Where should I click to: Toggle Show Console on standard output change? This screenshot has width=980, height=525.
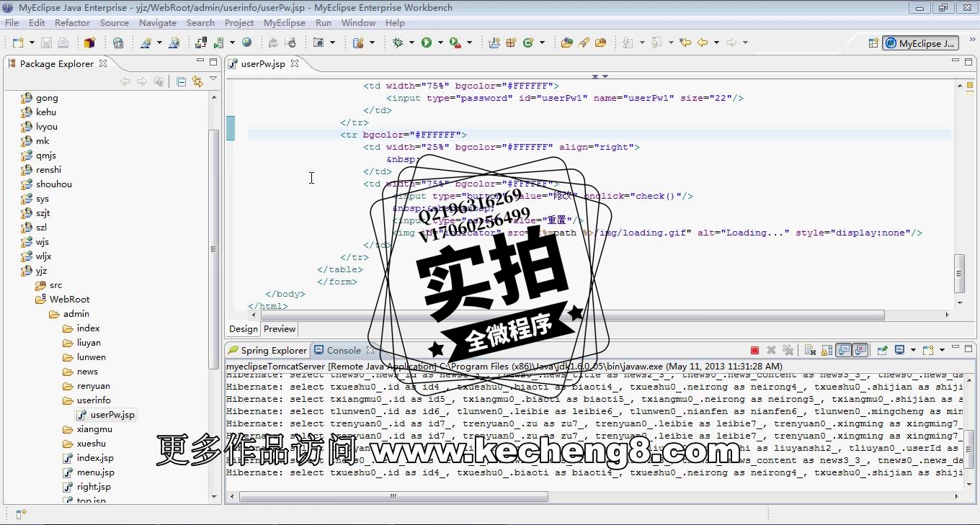(x=843, y=350)
